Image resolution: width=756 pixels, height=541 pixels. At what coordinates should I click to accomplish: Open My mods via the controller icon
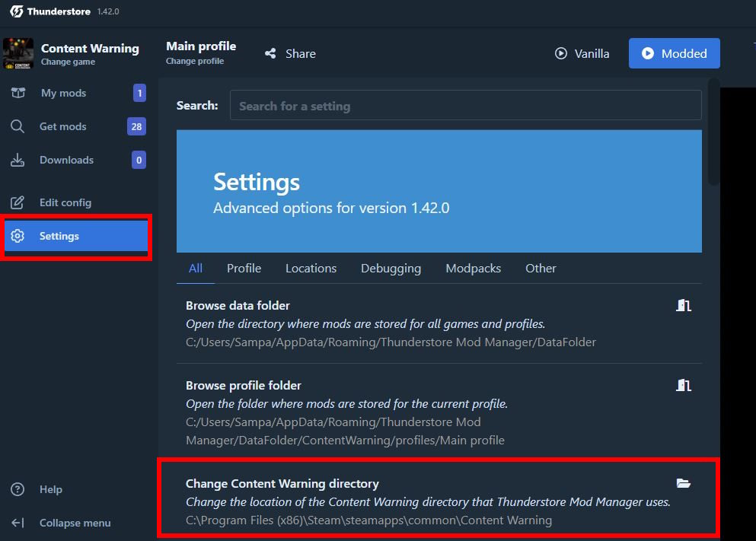click(x=18, y=93)
